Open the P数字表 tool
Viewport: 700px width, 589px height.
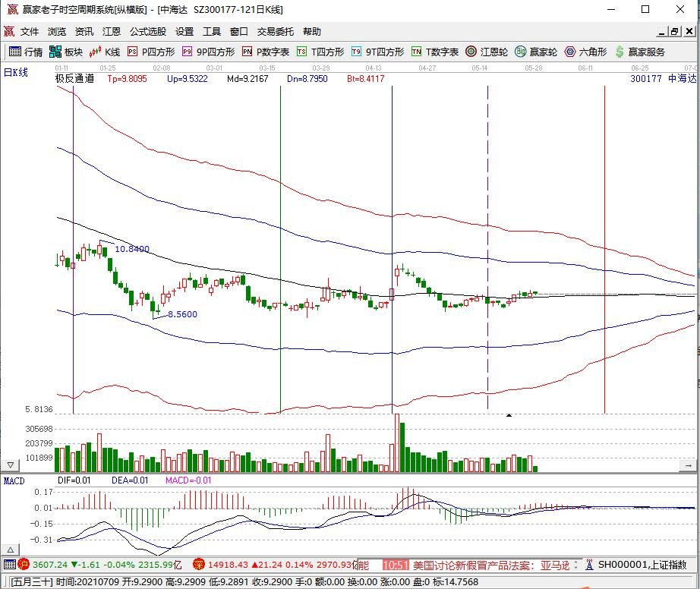click(x=266, y=52)
